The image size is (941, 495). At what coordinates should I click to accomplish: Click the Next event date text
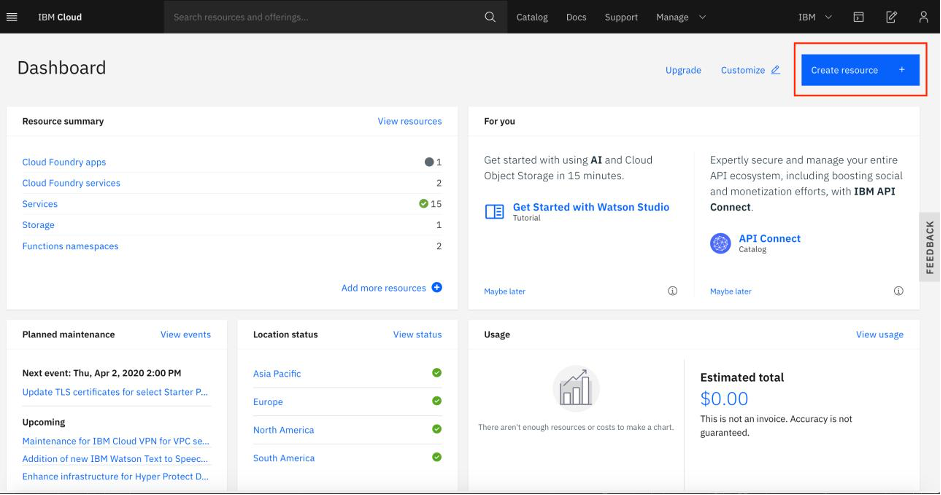[x=101, y=373]
